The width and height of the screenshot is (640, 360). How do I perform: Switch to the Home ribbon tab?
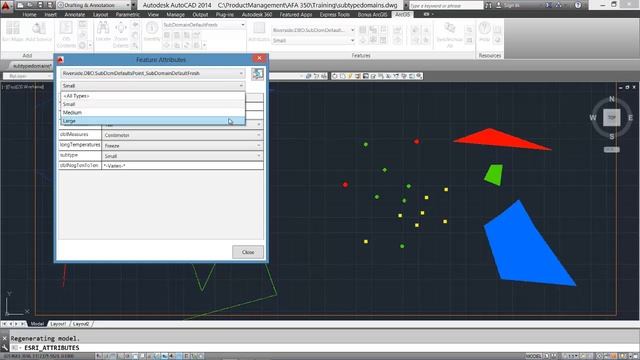pyautogui.click(x=29, y=14)
